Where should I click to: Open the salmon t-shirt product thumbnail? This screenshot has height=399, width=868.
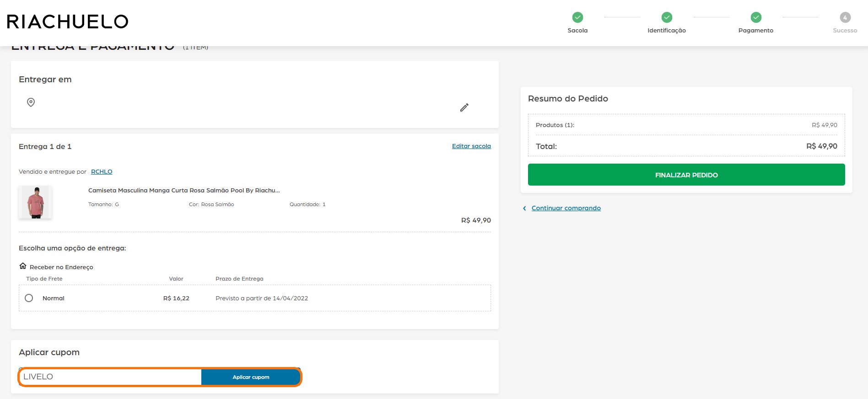pyautogui.click(x=35, y=202)
